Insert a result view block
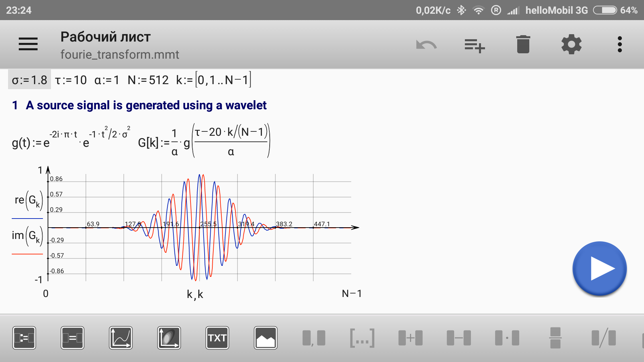 click(x=72, y=338)
